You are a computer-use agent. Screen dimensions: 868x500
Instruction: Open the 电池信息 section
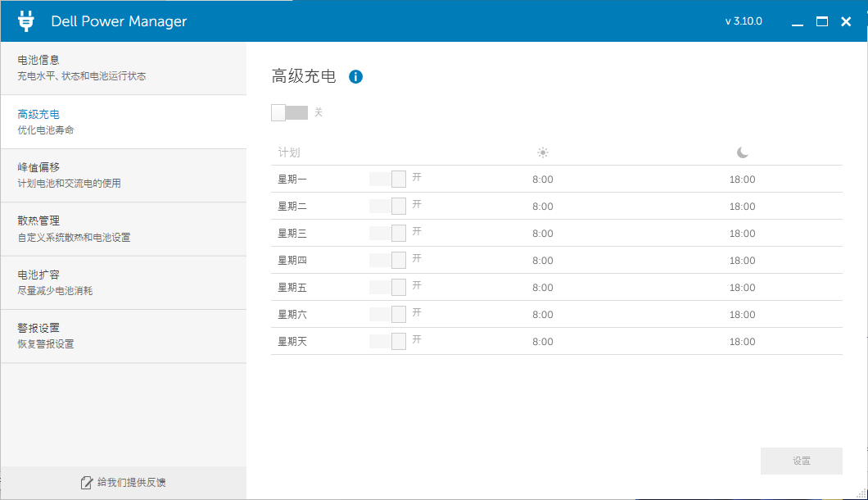(x=124, y=68)
